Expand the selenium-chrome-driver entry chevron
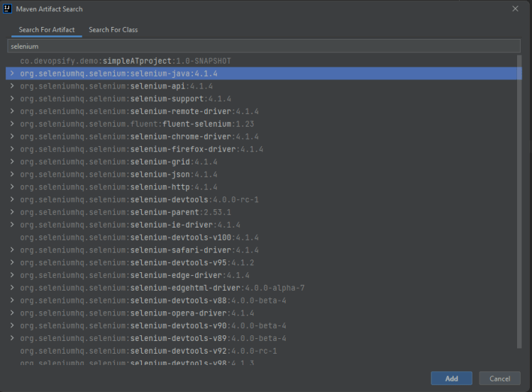This screenshot has height=392, width=532. tap(11, 137)
